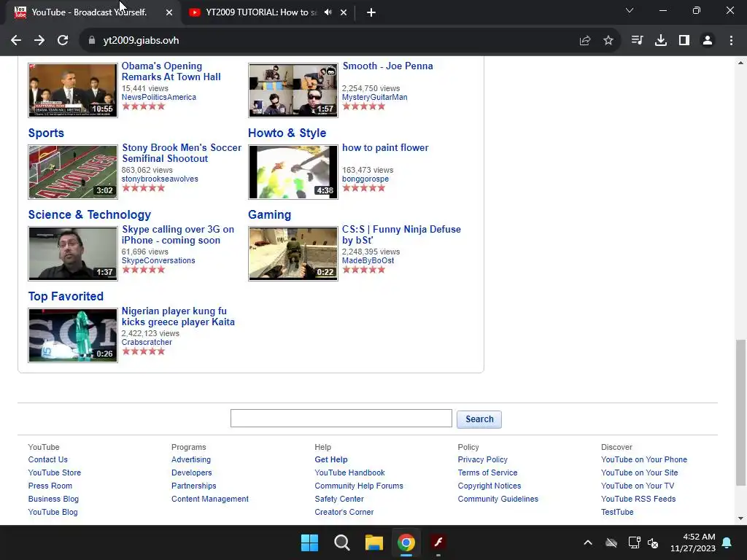
Task: Open the how to paint flower thumbnail
Action: point(293,172)
